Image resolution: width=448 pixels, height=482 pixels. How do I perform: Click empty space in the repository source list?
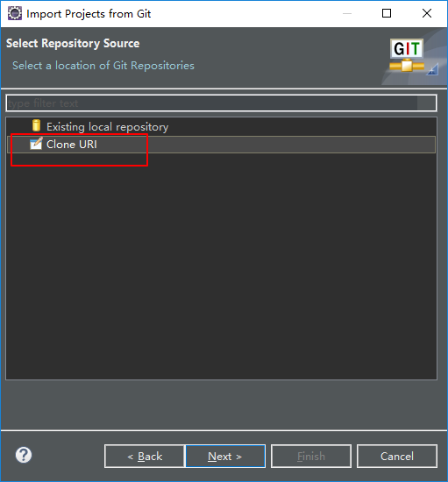click(x=221, y=265)
